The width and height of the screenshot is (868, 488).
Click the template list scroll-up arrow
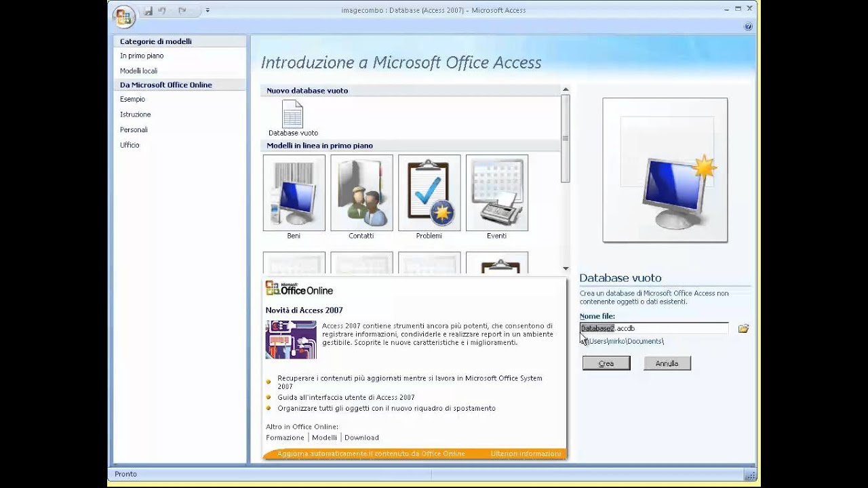[566, 89]
